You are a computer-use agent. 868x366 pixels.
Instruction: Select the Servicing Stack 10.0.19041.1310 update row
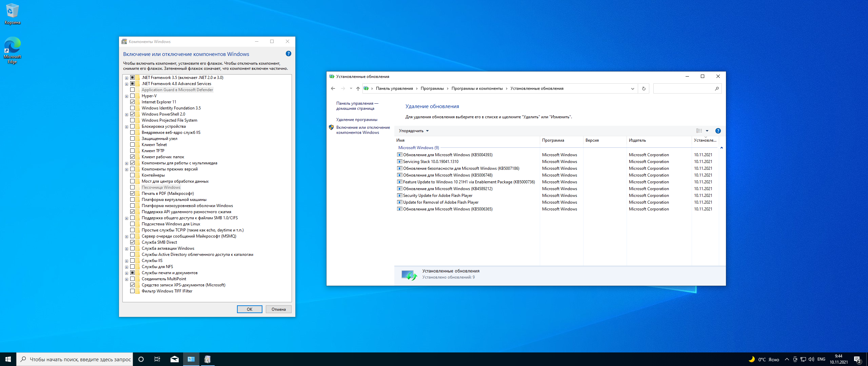556,162
